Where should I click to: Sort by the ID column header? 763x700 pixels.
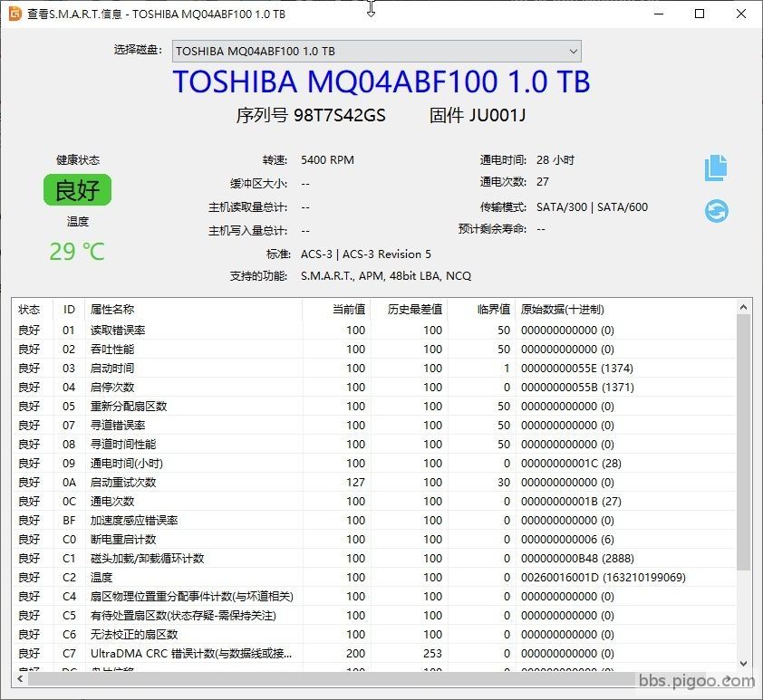point(69,309)
